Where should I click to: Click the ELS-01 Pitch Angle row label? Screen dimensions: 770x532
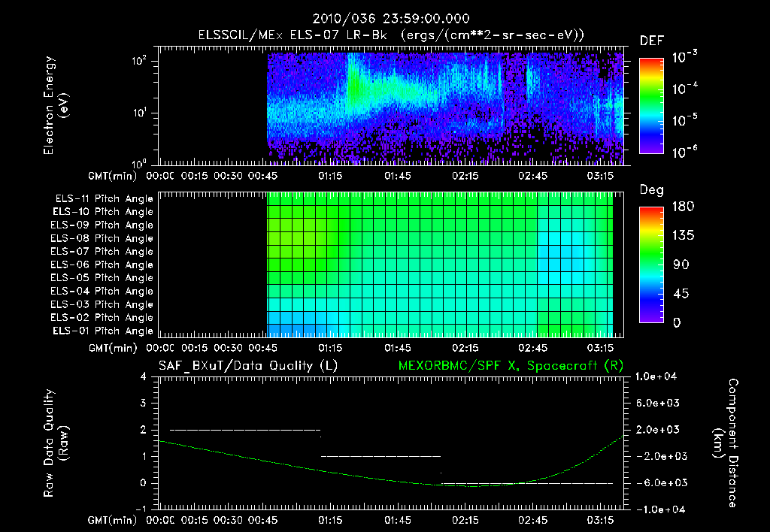[x=103, y=331]
